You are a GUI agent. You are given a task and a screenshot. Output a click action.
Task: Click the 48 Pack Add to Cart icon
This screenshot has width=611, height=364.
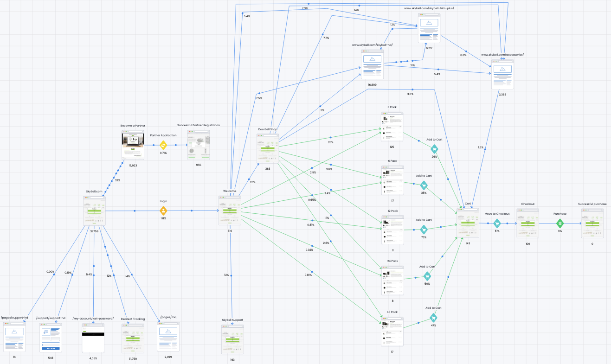(x=433, y=318)
